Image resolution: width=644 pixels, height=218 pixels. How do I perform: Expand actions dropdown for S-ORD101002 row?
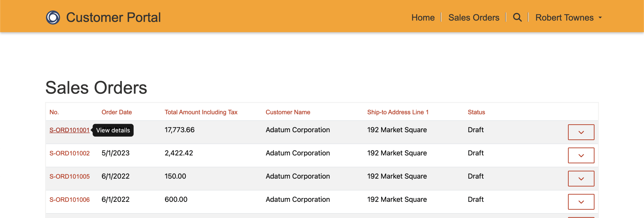point(581,155)
